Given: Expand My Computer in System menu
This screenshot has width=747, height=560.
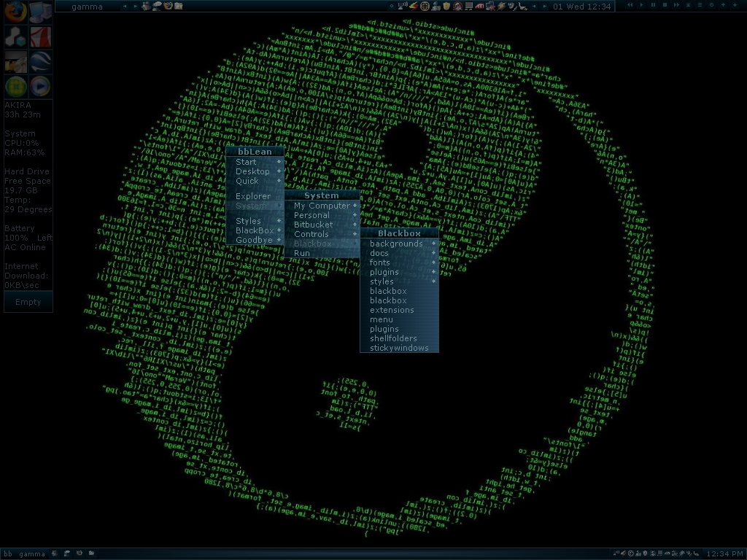Looking at the screenshot, I should click(322, 206).
